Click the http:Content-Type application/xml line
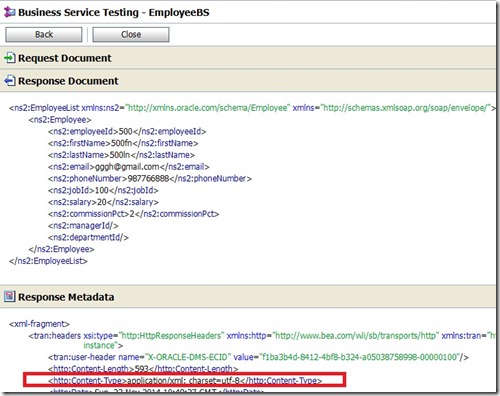 (x=185, y=380)
